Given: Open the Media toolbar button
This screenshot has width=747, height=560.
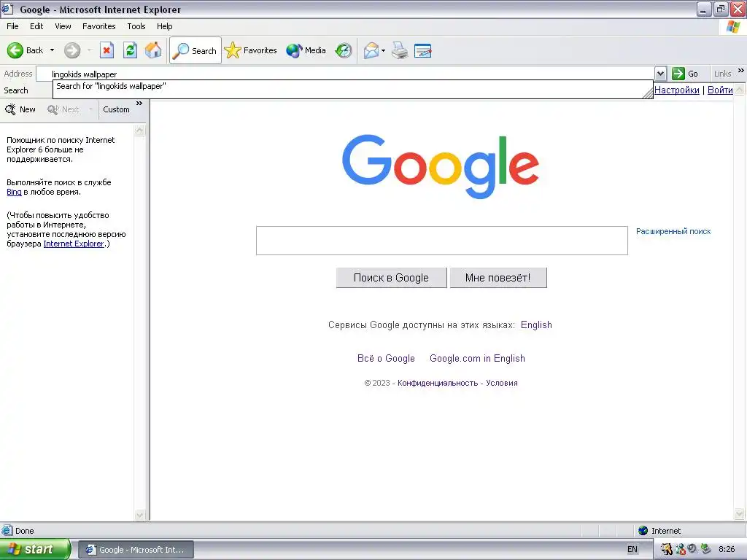Looking at the screenshot, I should point(306,50).
